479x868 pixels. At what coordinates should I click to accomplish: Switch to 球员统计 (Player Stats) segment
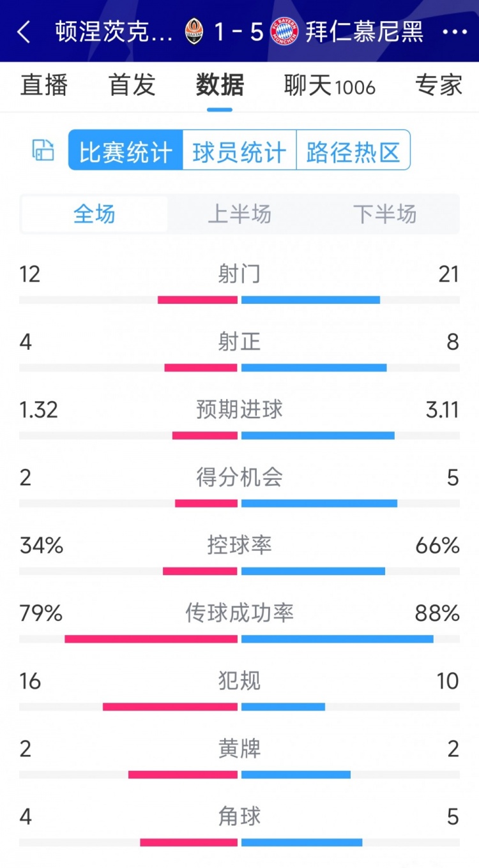[240, 149]
